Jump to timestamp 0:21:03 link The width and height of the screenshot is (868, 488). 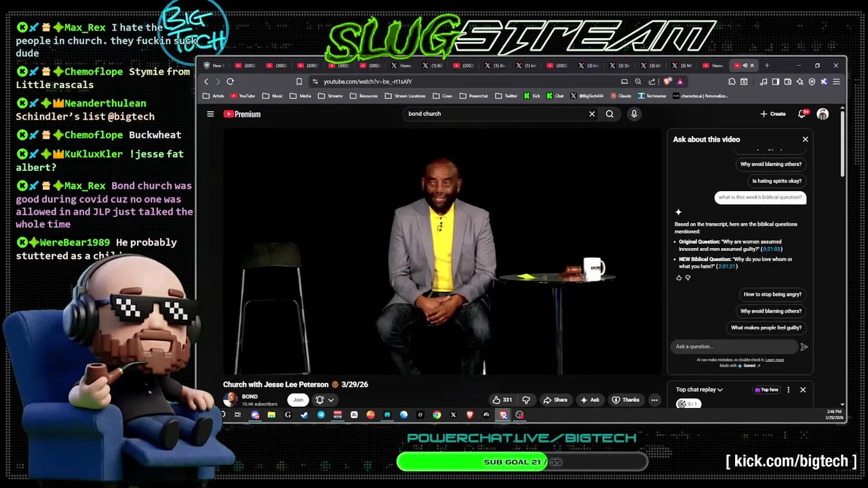click(x=772, y=249)
